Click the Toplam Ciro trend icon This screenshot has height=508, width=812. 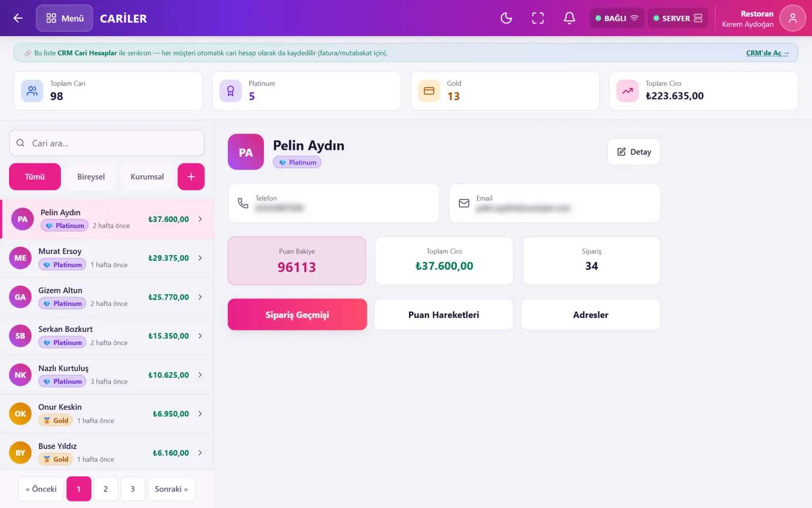(x=627, y=91)
